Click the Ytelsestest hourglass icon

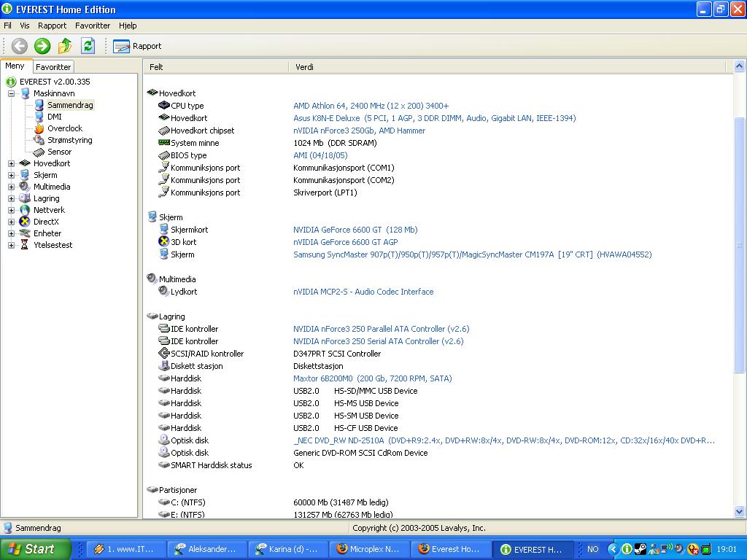pyautogui.click(x=25, y=245)
